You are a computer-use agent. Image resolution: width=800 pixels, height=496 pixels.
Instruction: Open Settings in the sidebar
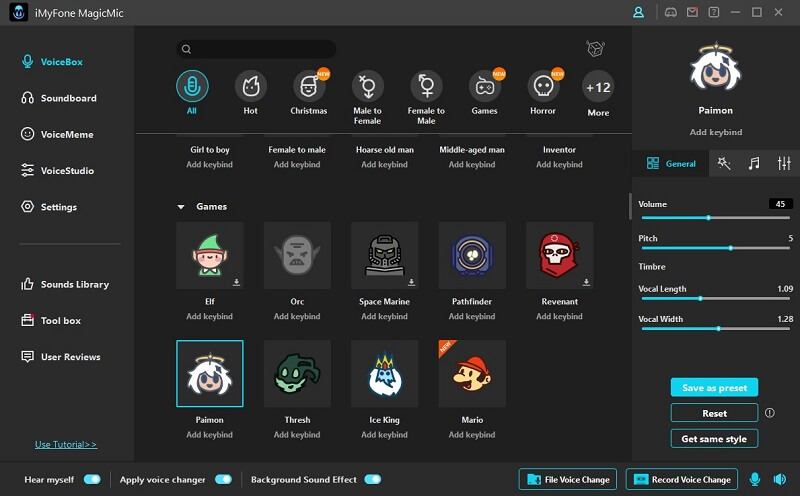[48, 207]
